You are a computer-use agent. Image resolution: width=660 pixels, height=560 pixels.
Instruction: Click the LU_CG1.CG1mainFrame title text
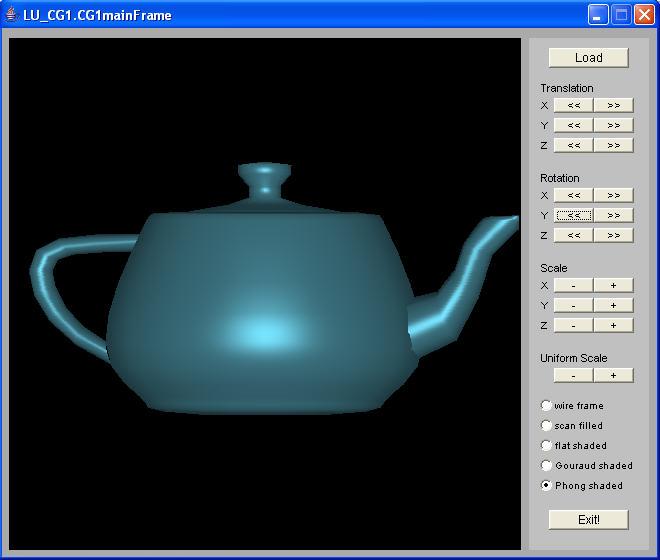(97, 16)
